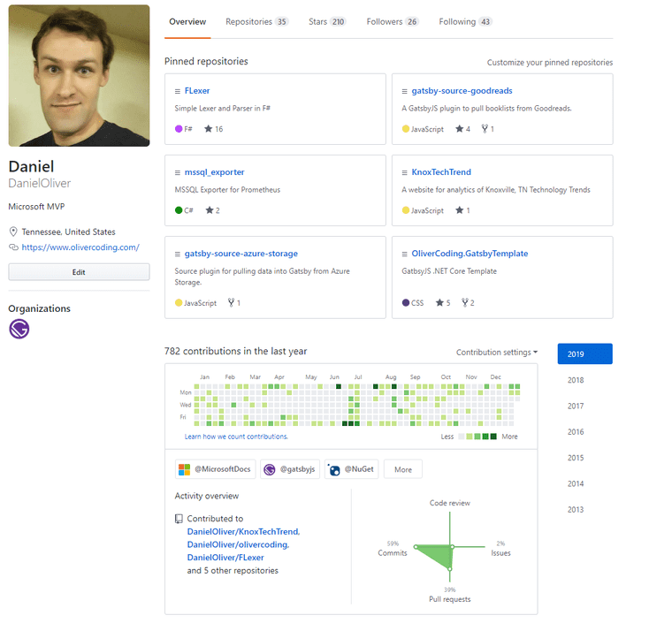Click the star icon on mssql_exporter
The height and width of the screenshot is (623, 672).
(209, 210)
